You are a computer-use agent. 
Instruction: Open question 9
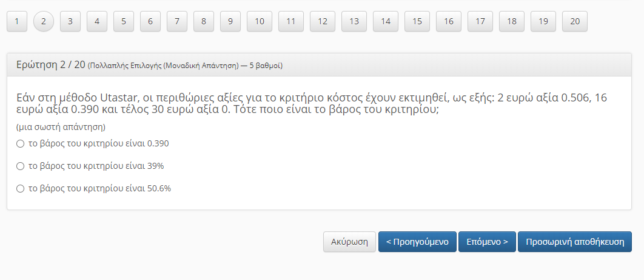tap(230, 21)
